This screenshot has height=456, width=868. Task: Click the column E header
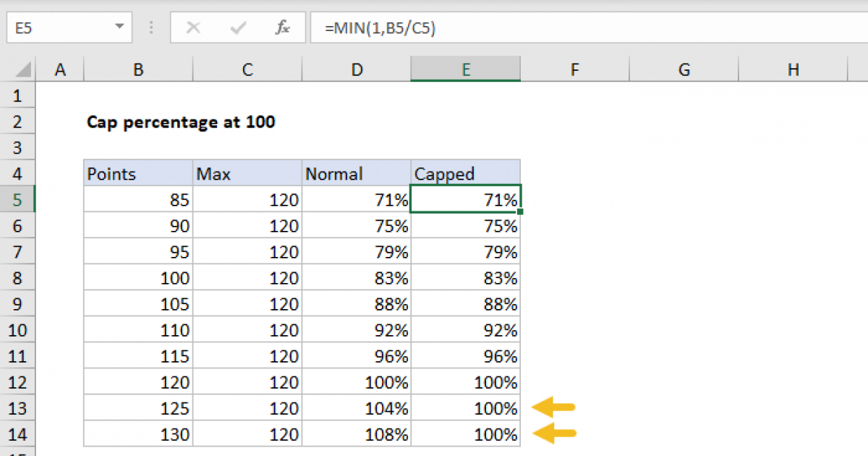[x=465, y=69]
